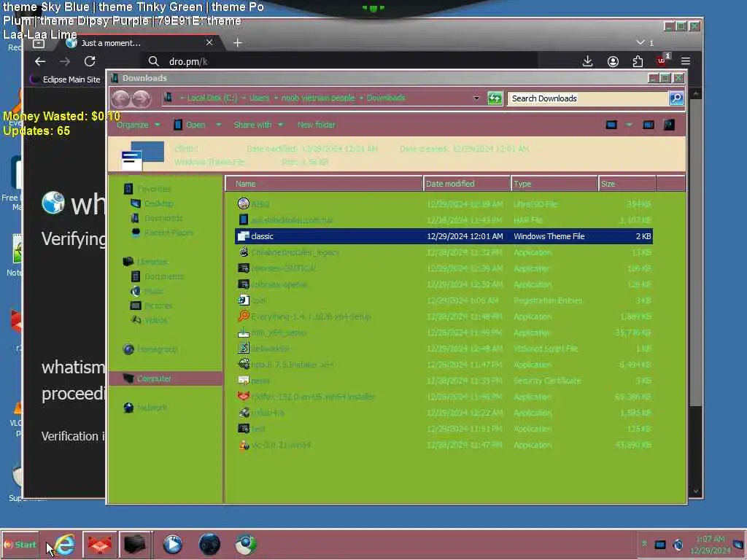The width and height of the screenshot is (747, 560).
Task: Click the change view icon in explorer toolbar
Action: [x=611, y=125]
